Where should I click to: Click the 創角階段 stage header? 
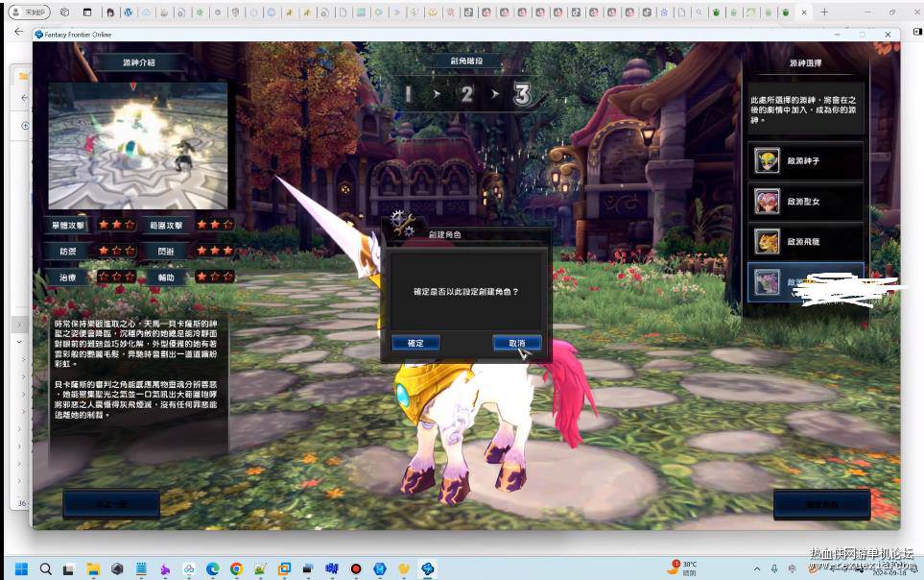[x=466, y=60]
